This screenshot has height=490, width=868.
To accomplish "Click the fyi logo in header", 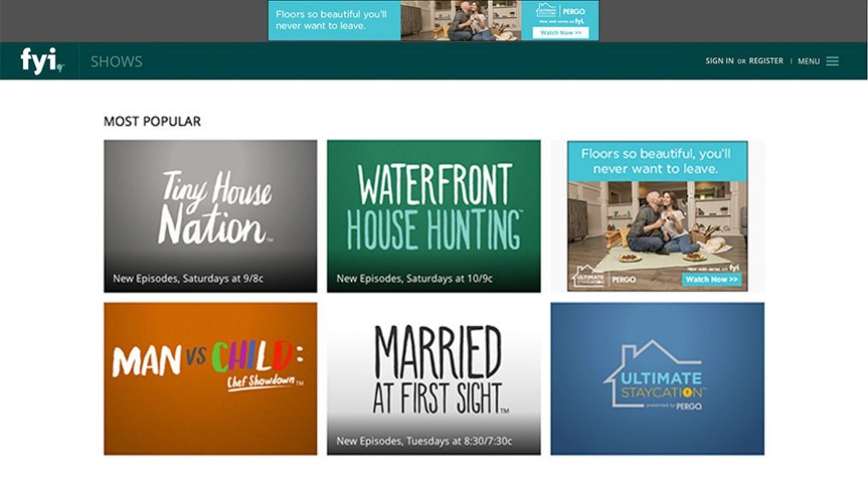I will click(x=42, y=61).
